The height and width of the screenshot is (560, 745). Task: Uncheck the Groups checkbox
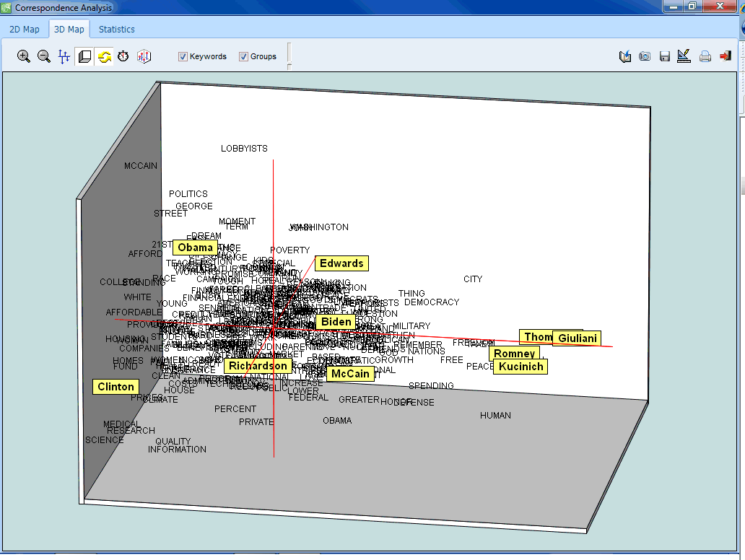[x=244, y=56]
